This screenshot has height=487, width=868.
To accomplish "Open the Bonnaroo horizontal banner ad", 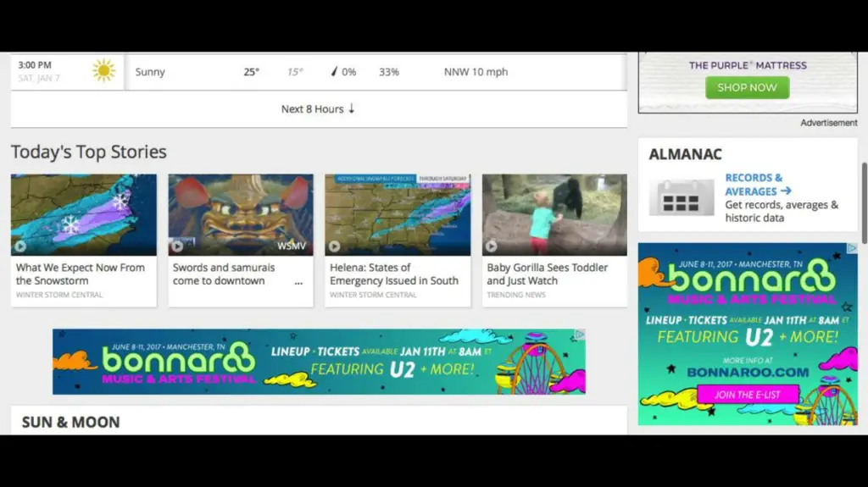I will click(x=319, y=362).
